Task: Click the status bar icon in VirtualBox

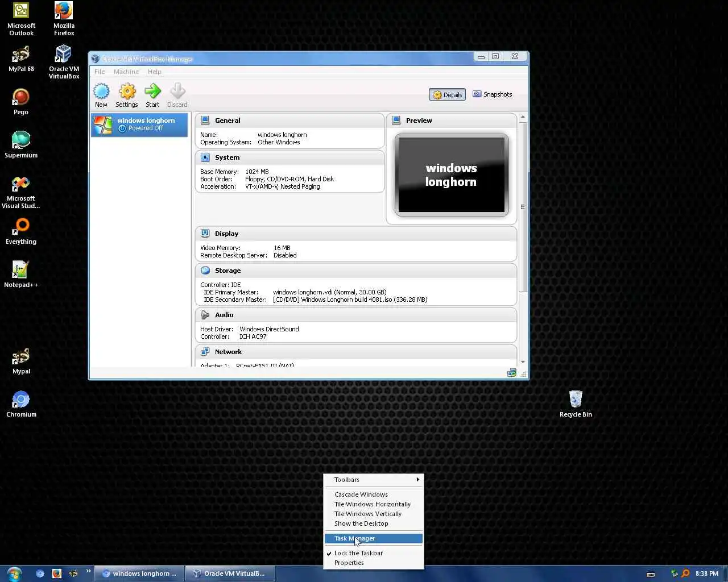Action: tap(511, 373)
